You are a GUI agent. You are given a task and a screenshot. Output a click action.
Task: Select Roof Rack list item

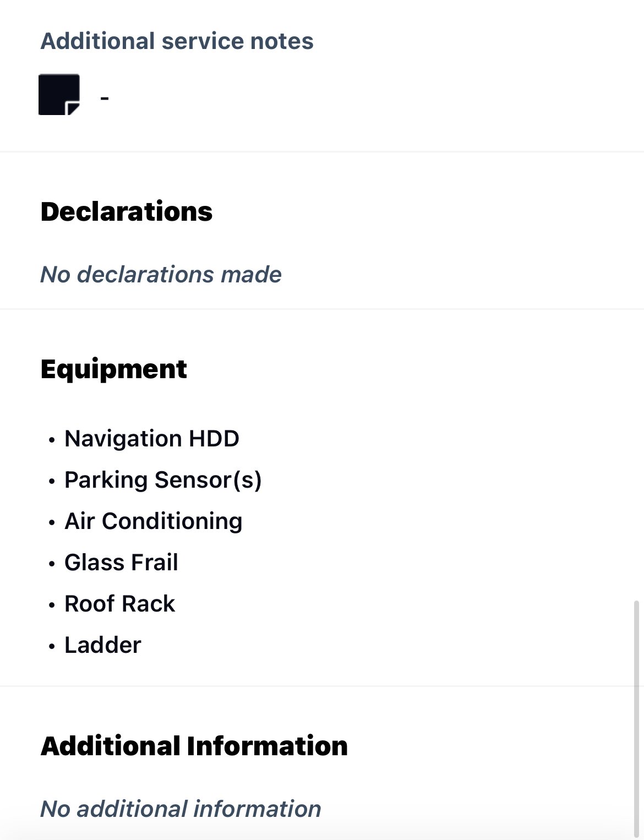point(120,604)
